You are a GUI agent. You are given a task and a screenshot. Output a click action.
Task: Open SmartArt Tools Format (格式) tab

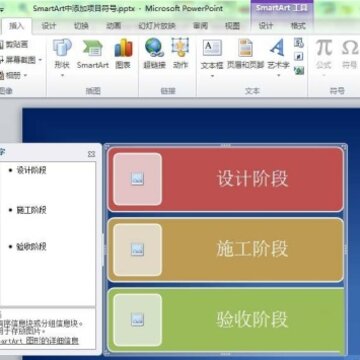coord(298,26)
